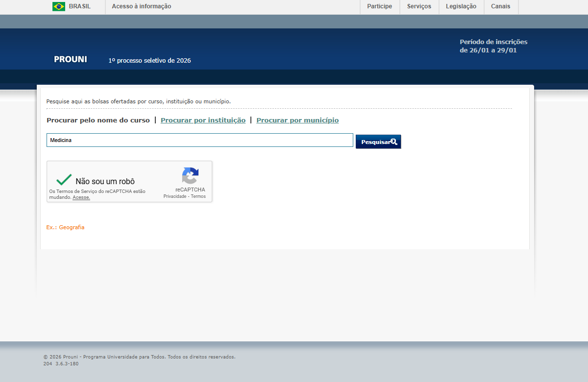Click the PROUNI logo
This screenshot has width=588, height=382.
pyautogui.click(x=70, y=59)
